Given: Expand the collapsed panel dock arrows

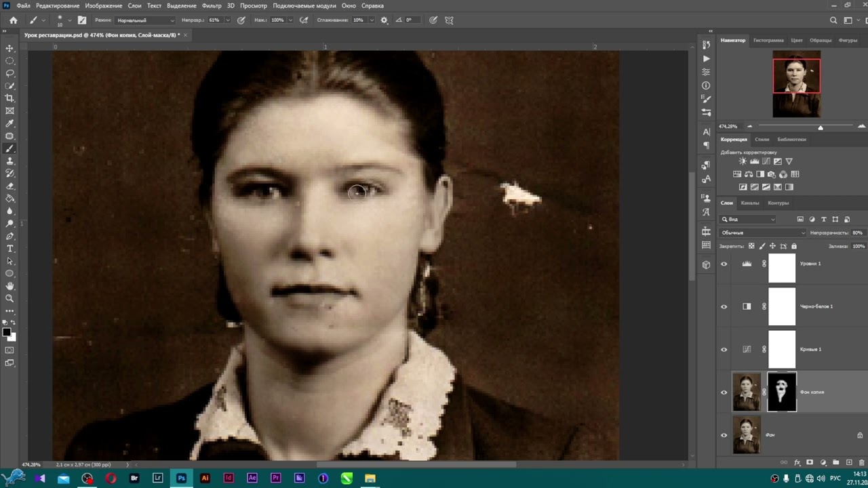Looking at the screenshot, I should point(711,31).
